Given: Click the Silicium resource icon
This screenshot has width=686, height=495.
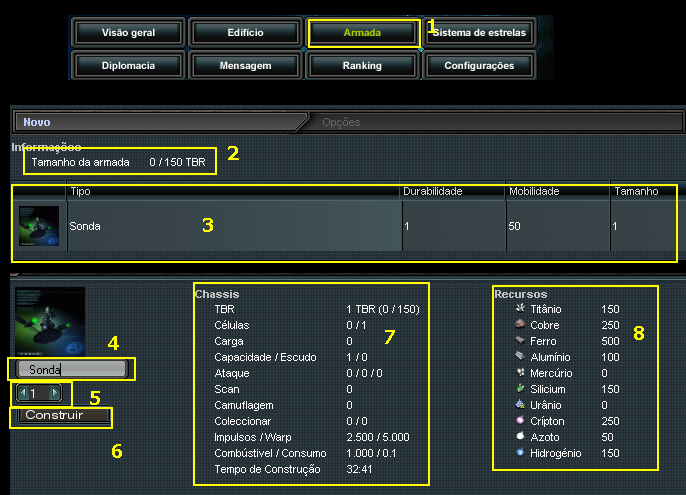Looking at the screenshot, I should tap(519, 389).
